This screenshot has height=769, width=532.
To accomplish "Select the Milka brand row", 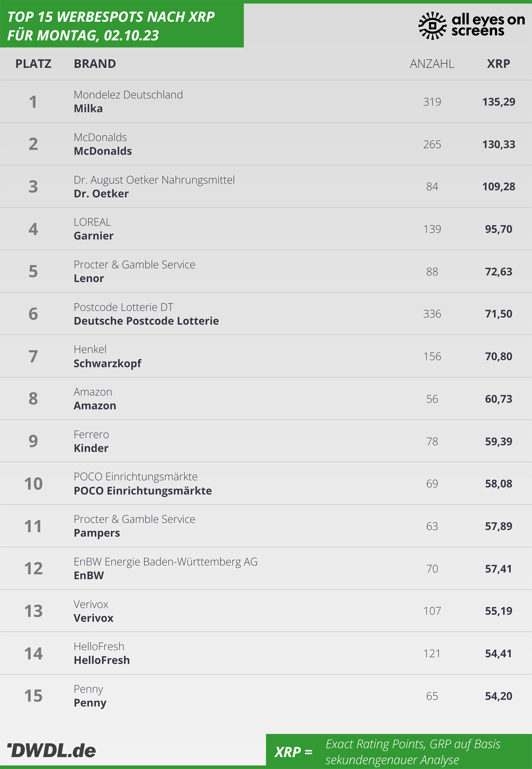I will point(266,102).
